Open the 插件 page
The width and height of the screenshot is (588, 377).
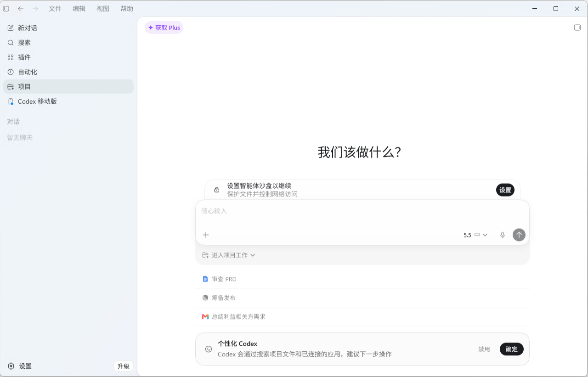click(x=68, y=57)
